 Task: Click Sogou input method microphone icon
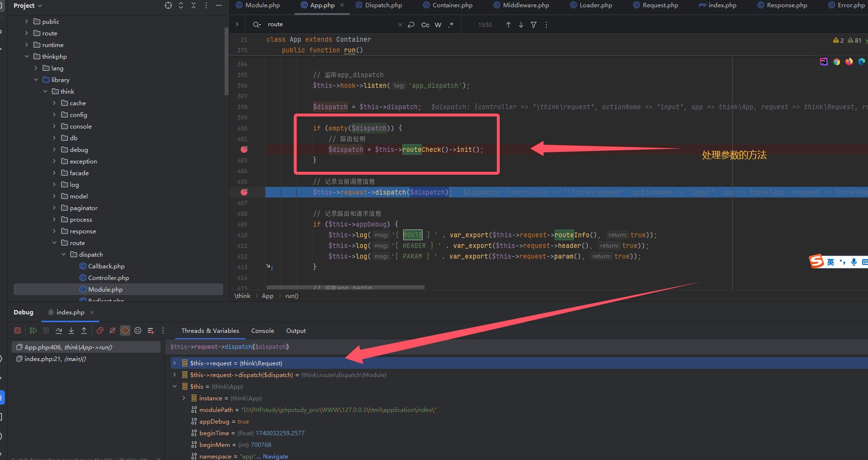coord(854,262)
